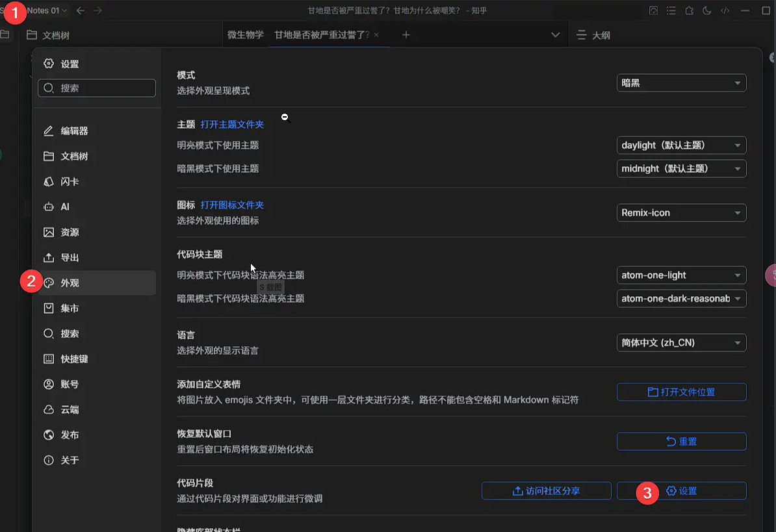776x532 pixels.
Task: Go back using the left arrow icon
Action: click(x=81, y=10)
